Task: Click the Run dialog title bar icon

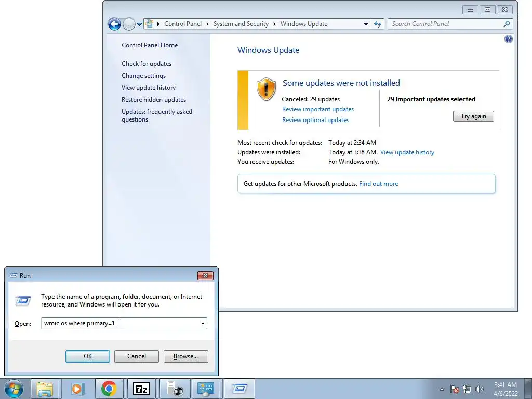Action: pos(14,275)
